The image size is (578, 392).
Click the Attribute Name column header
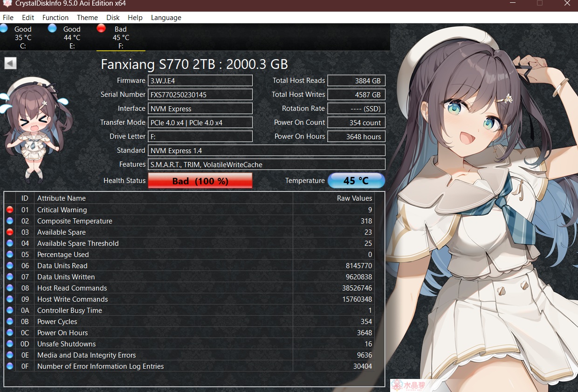tap(163, 198)
